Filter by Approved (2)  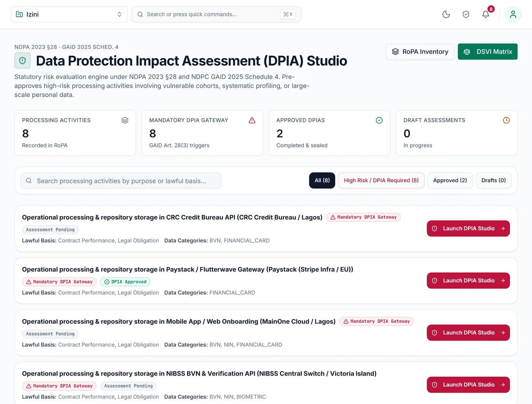(x=450, y=180)
